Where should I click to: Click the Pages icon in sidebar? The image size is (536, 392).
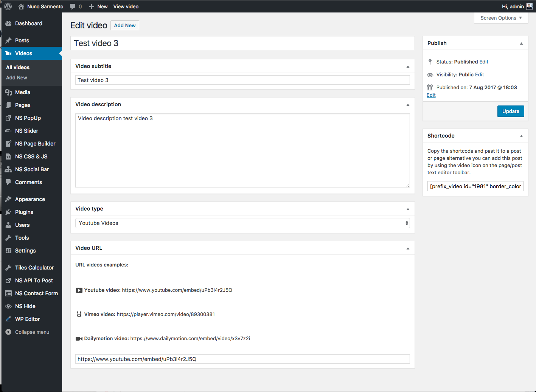[x=8, y=105]
